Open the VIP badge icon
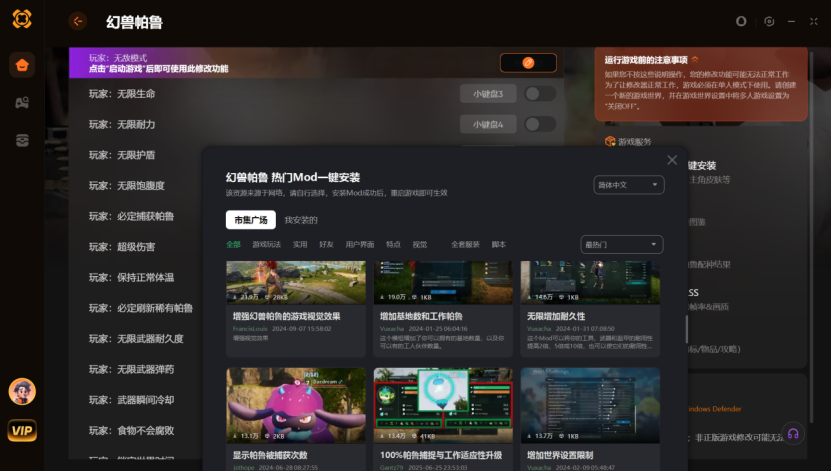 click(x=22, y=430)
